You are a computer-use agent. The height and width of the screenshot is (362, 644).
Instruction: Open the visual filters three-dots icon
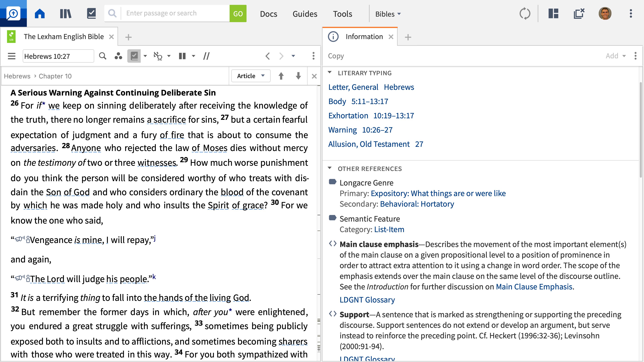[x=118, y=56]
